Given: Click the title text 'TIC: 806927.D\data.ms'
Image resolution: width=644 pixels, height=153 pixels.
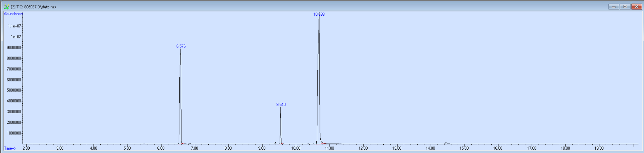Looking at the screenshot, I should (x=36, y=7).
